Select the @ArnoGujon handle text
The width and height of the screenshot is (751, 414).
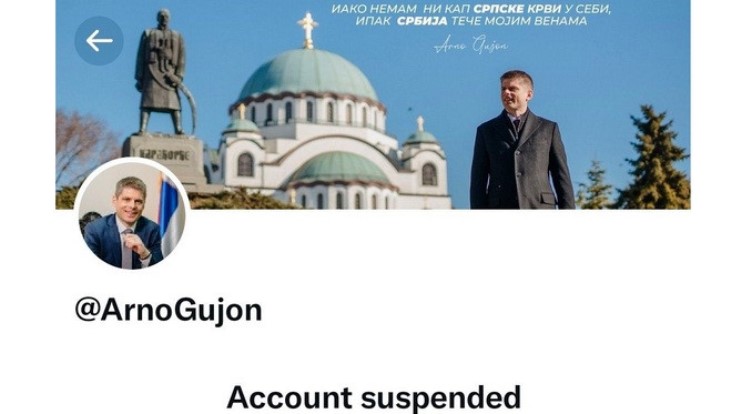(x=169, y=310)
